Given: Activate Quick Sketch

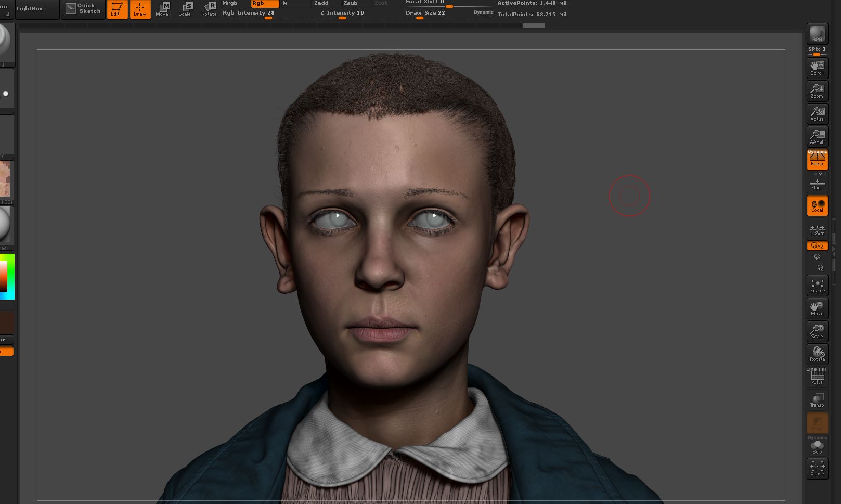Looking at the screenshot, I should pos(83,9).
